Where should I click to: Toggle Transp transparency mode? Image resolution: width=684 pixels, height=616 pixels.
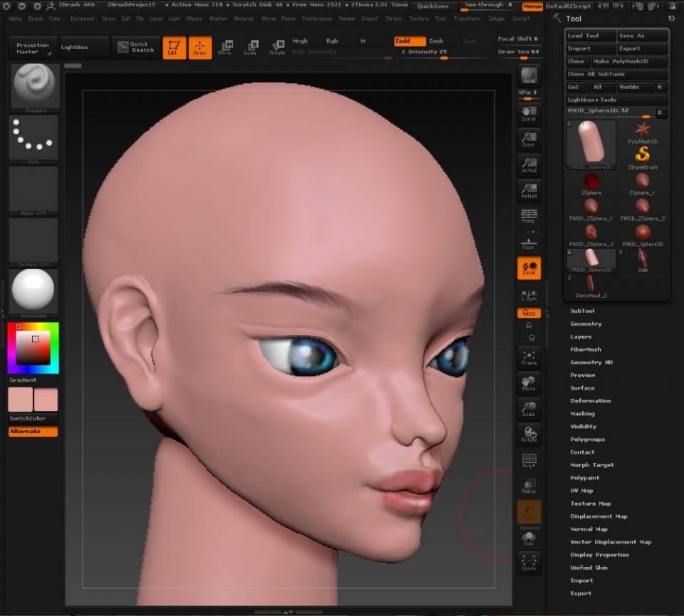[x=529, y=486]
